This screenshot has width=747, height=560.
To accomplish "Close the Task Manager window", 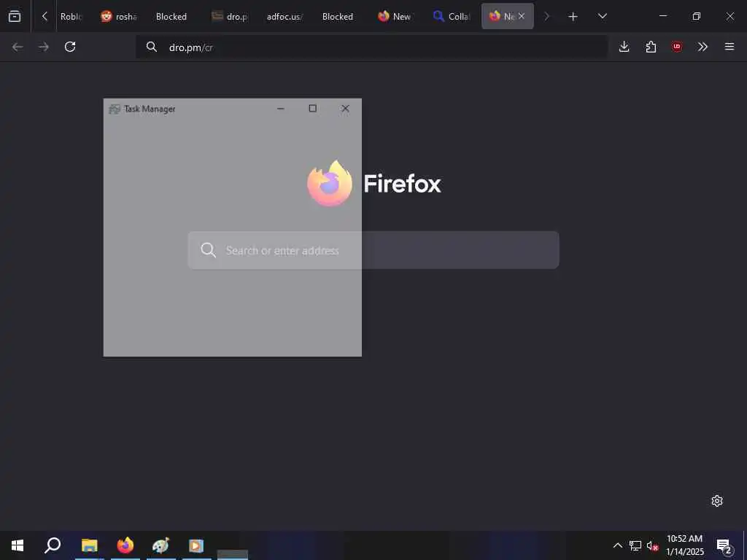I will tap(345, 109).
